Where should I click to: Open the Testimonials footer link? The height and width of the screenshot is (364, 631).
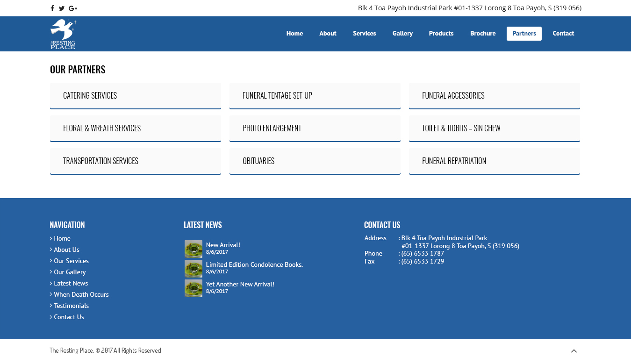tap(71, 306)
